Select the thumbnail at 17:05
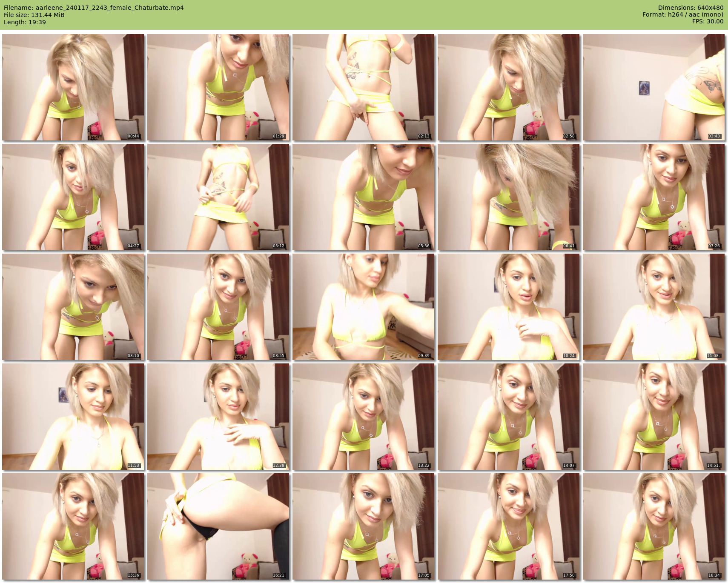Image resolution: width=728 pixels, height=583 pixels. pos(364,526)
